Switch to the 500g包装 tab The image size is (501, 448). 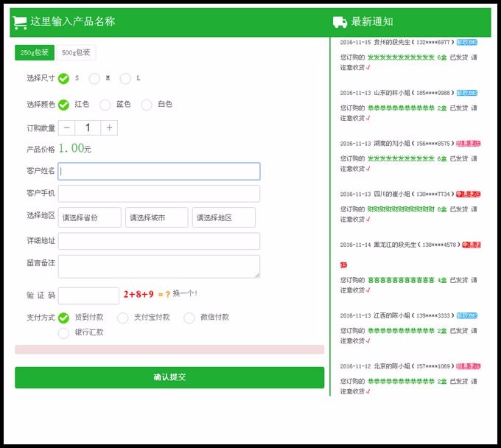(x=76, y=52)
